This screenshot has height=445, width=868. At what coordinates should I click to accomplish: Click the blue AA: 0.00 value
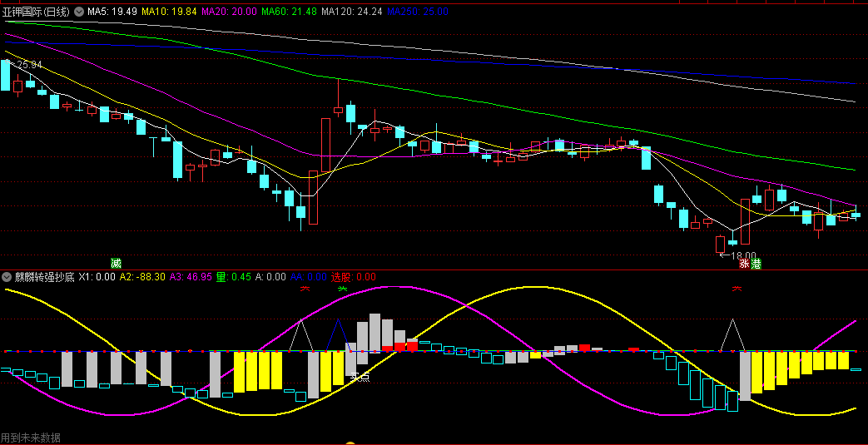click(309, 277)
